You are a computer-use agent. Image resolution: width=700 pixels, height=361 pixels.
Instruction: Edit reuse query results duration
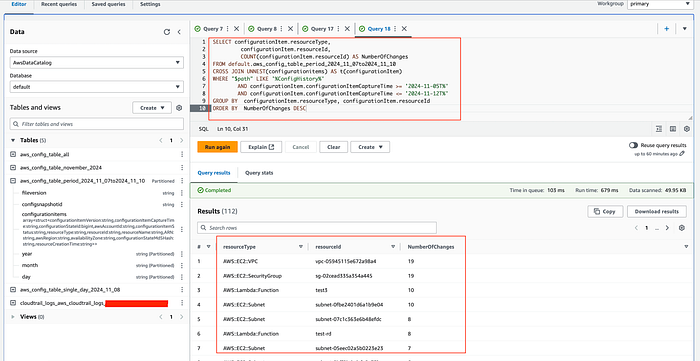click(x=683, y=154)
